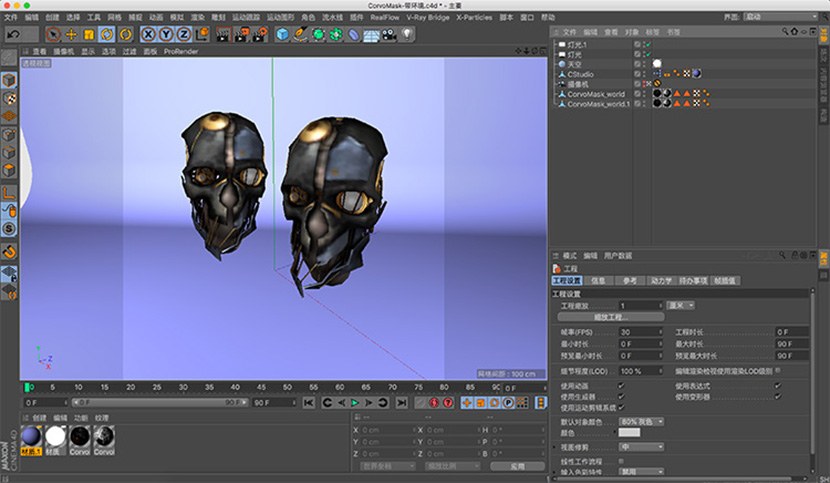Switch to the 待办事项 tab

point(693,281)
